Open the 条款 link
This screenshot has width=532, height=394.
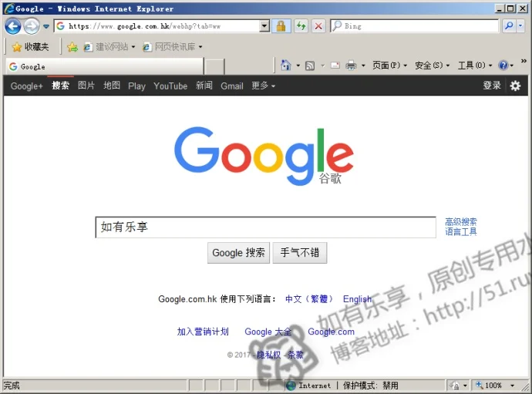pos(295,355)
